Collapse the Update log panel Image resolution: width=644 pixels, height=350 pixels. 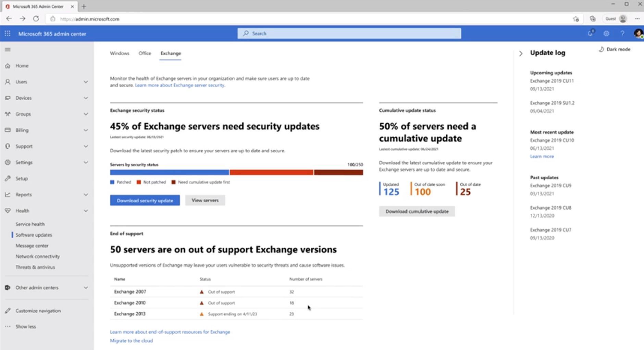point(521,53)
